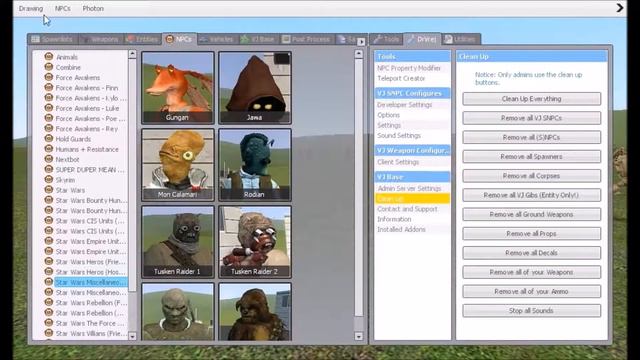Click the Star Wars category icon

tap(49, 190)
